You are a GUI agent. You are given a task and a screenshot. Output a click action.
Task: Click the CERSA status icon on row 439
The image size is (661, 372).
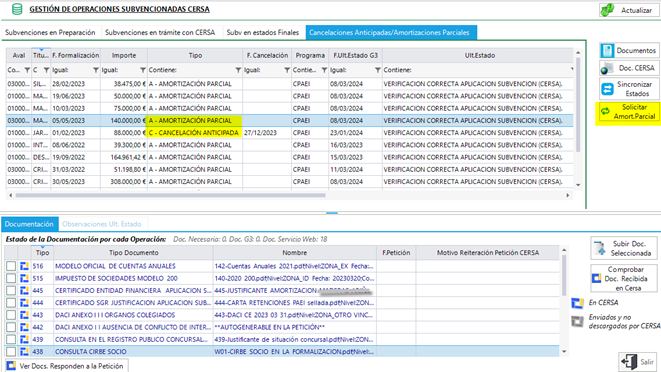coord(24,340)
